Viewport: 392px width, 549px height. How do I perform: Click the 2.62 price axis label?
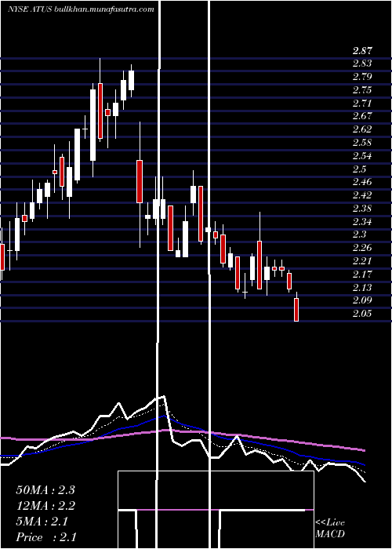point(362,129)
